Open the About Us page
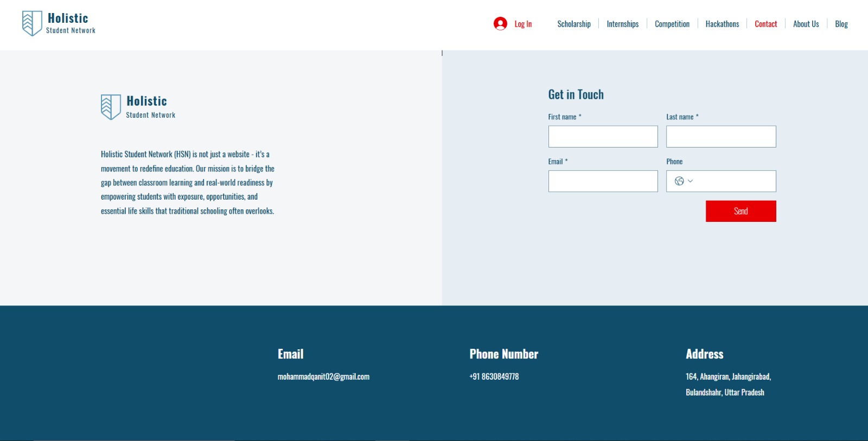 coord(806,24)
